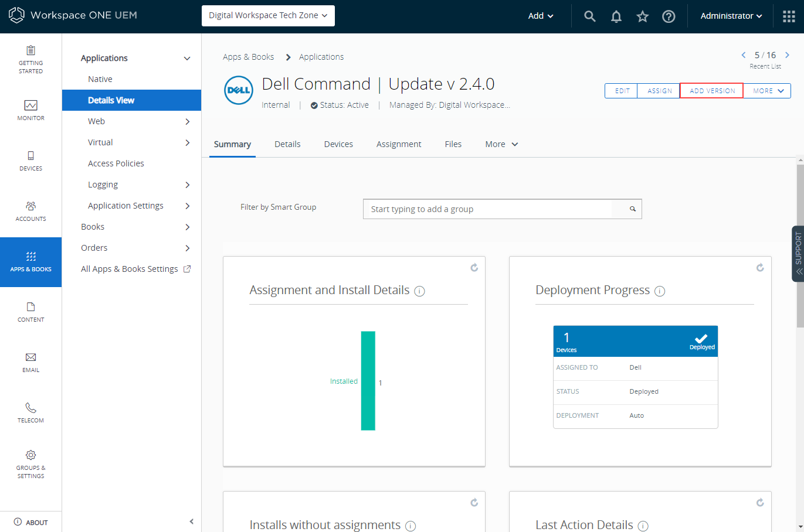804x532 pixels.
Task: Follow the Apps & Books breadcrumb link
Action: click(x=248, y=57)
